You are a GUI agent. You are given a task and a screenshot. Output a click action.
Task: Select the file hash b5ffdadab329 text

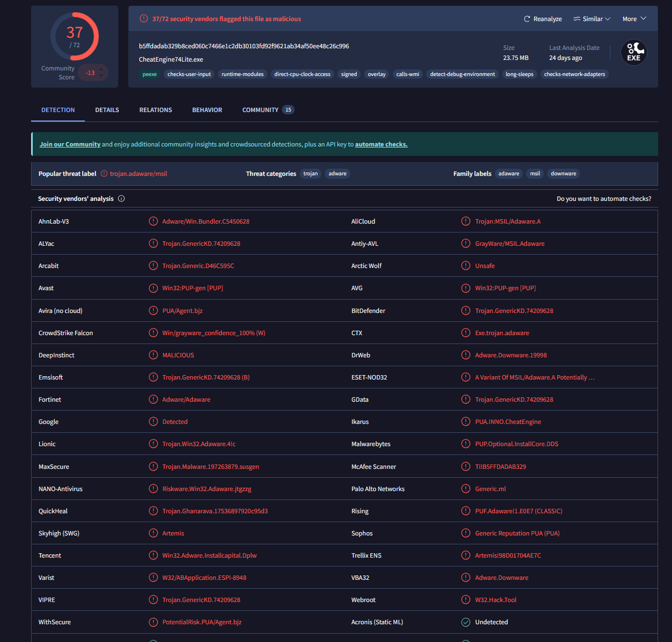[244, 46]
